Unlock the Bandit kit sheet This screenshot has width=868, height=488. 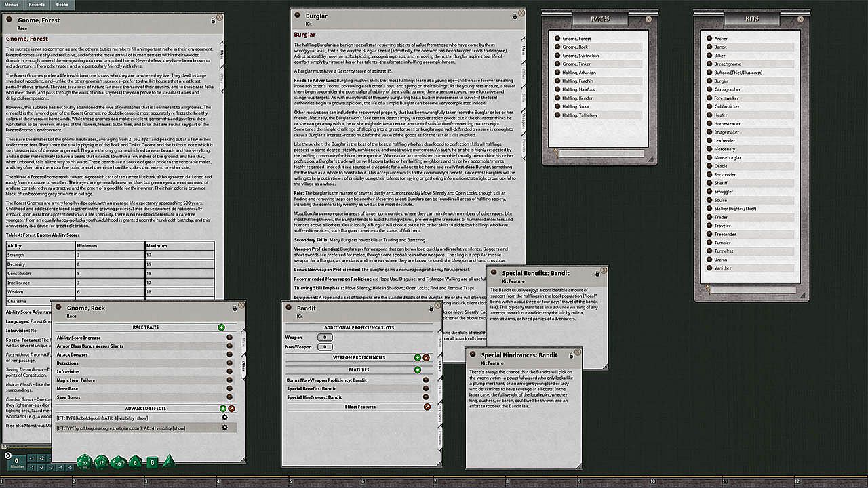tap(431, 308)
